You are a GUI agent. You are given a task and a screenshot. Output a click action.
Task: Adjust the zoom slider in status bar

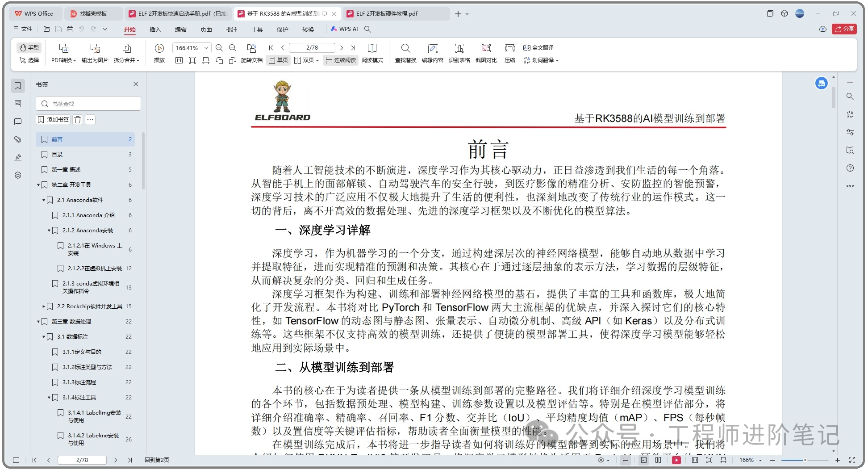tap(805, 460)
